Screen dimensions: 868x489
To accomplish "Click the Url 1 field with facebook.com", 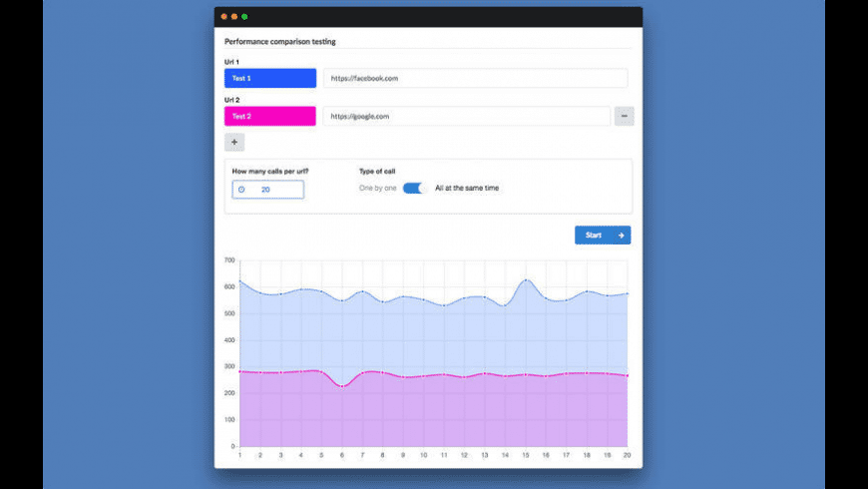I will (476, 78).
